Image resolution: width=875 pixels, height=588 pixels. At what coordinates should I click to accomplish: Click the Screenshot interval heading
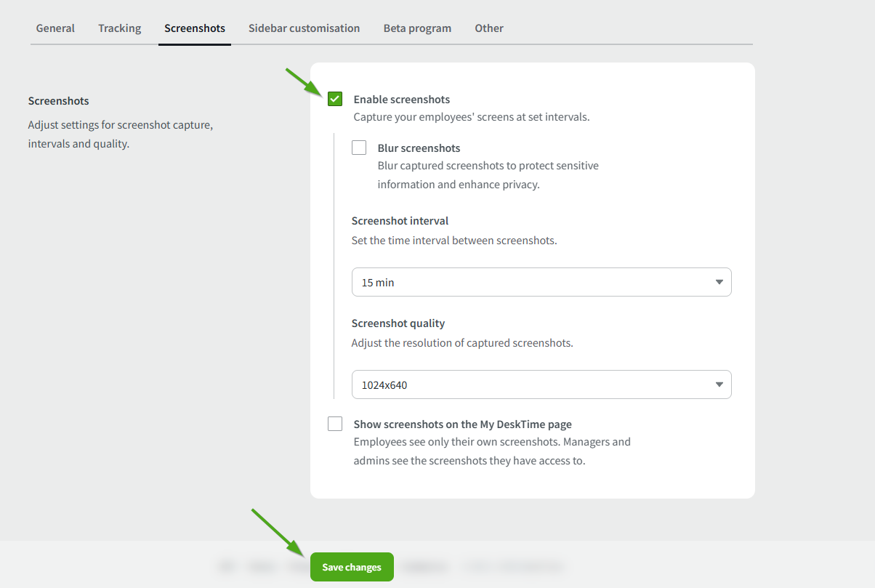[x=400, y=221]
